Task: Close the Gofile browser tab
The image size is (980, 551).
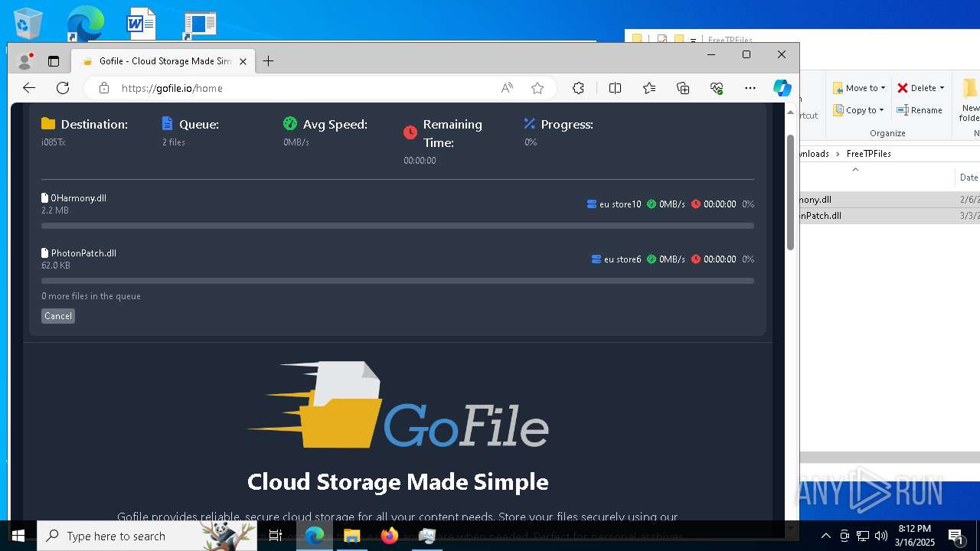Action: (x=243, y=61)
